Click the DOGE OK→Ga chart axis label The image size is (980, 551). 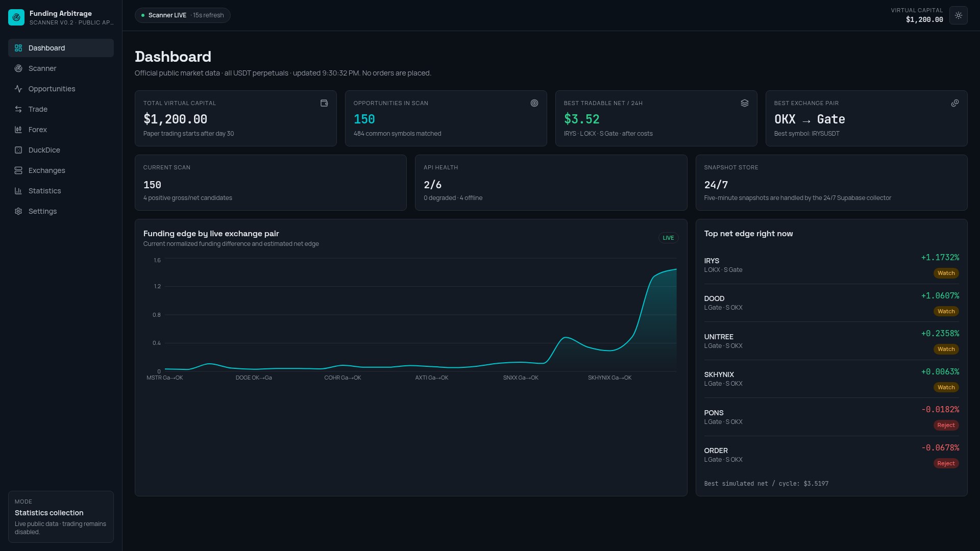[254, 378]
